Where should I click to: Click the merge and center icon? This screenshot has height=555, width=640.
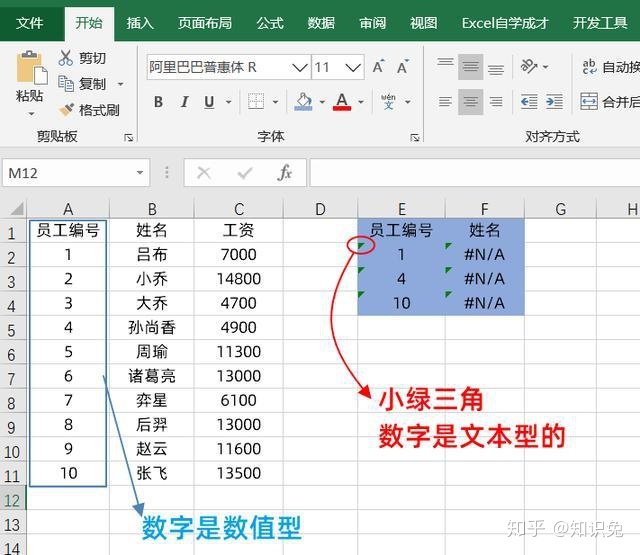pos(589,101)
